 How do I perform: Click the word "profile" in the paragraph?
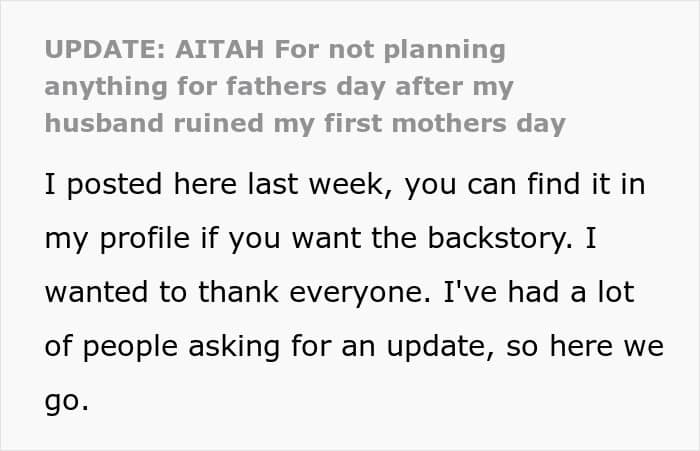click(145, 238)
